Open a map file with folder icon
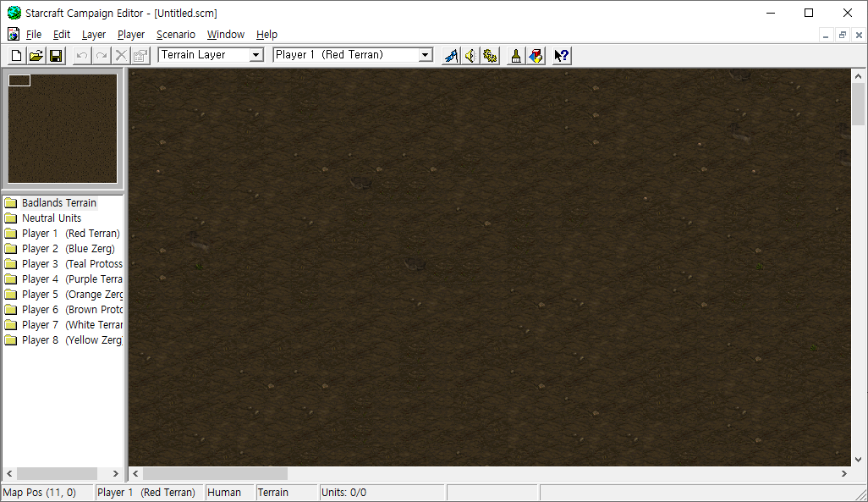Screen dimensions: 868x502 (x=36, y=55)
